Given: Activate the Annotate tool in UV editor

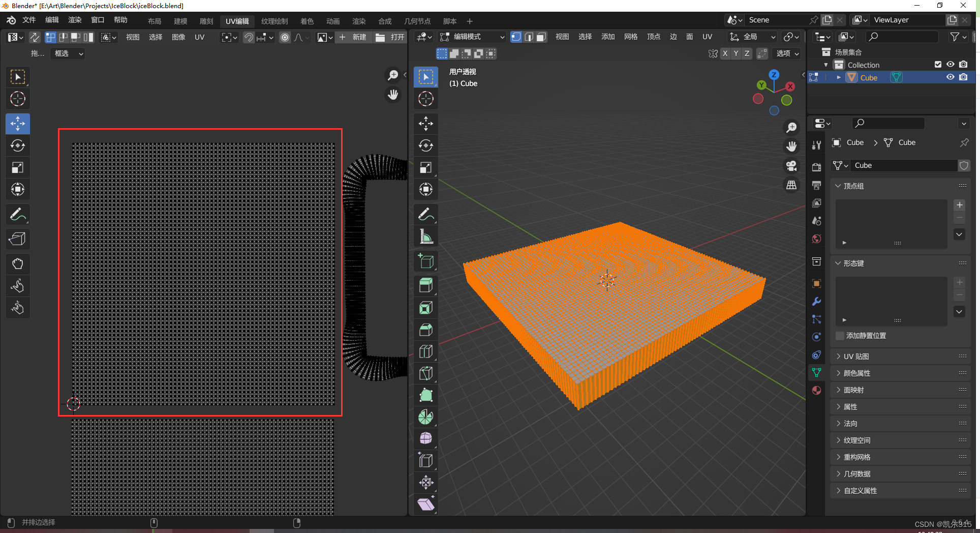Looking at the screenshot, I should coord(18,214).
